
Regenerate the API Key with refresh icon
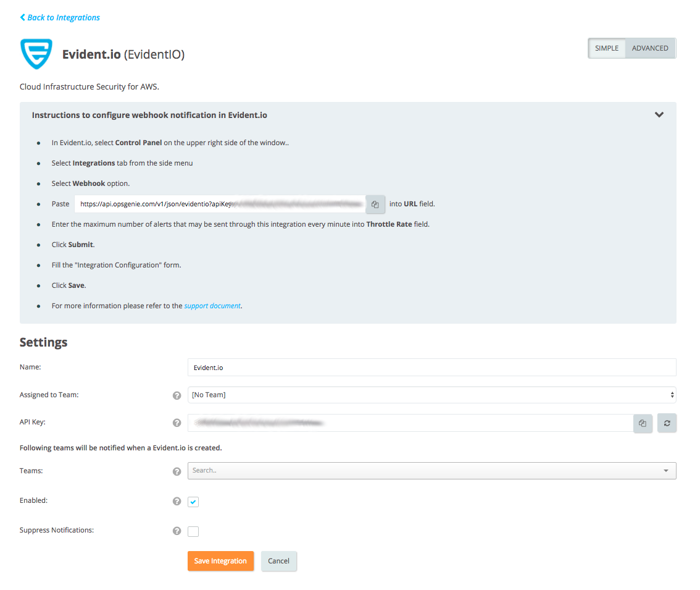[667, 423]
